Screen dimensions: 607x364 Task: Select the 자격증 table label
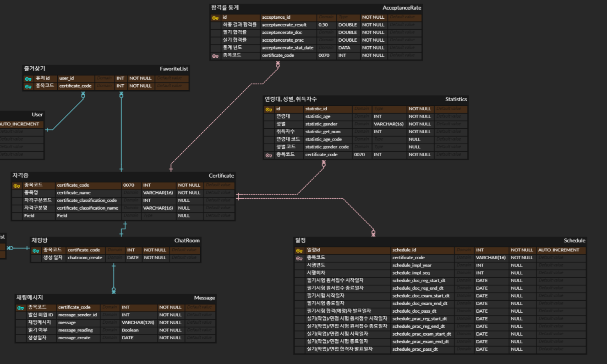(21, 176)
